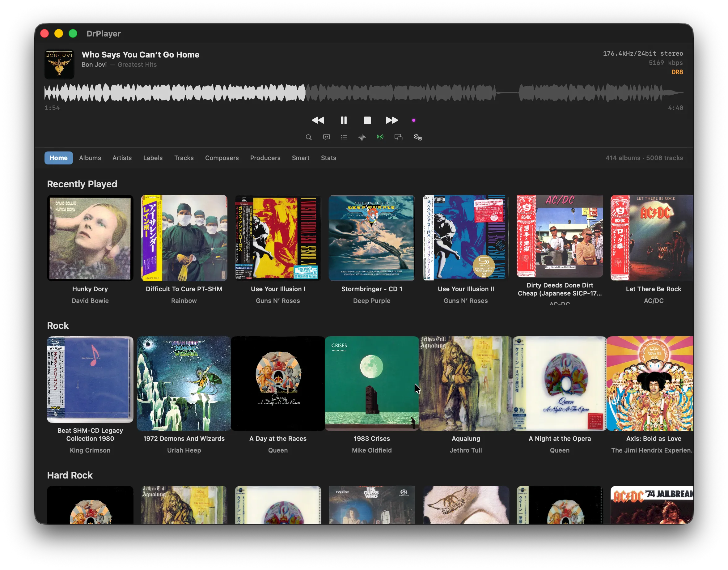This screenshot has height=570, width=728.
Task: Open The Guess Who cover in Hard Rock
Action: pyautogui.click(x=372, y=505)
